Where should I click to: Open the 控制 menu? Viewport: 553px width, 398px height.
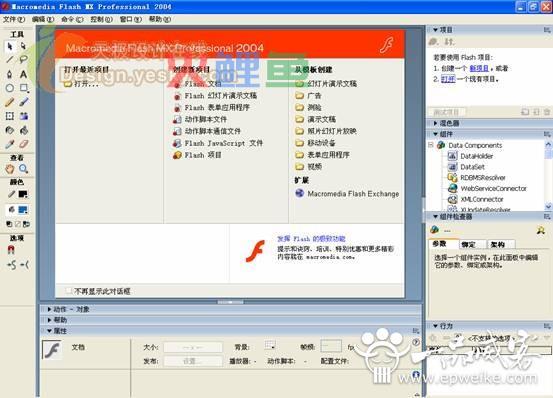[x=101, y=19]
